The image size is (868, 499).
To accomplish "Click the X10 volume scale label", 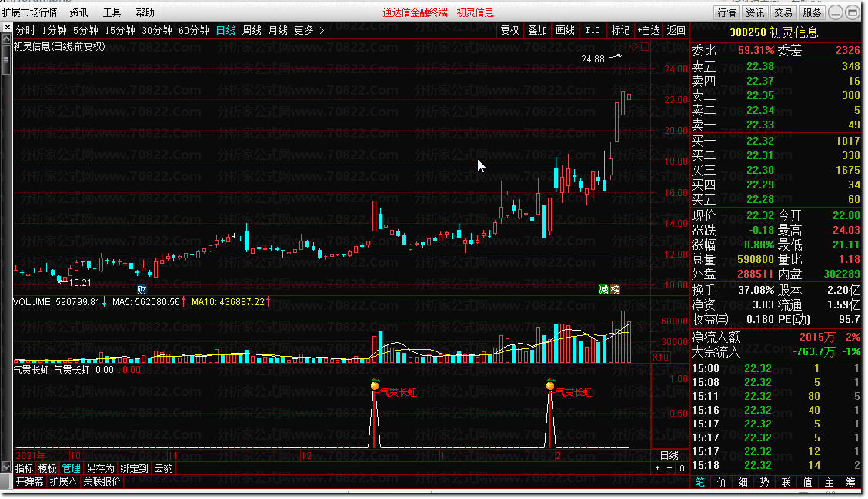I will tap(661, 358).
